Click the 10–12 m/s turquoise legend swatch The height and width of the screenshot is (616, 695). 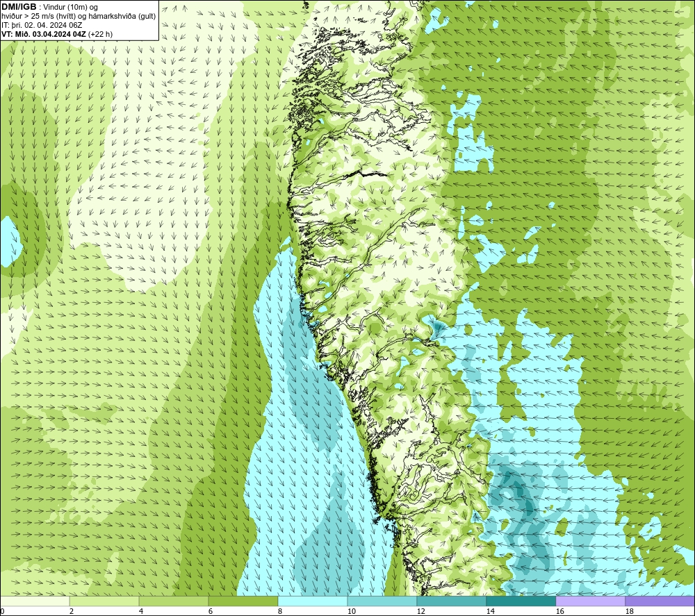382,601
